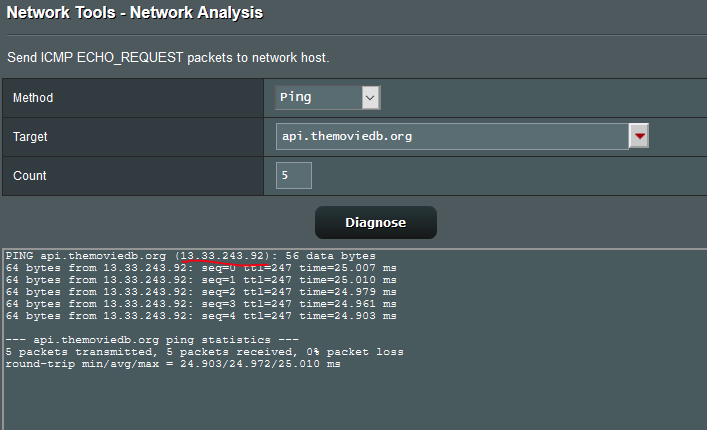Click the Target row label

click(30, 136)
